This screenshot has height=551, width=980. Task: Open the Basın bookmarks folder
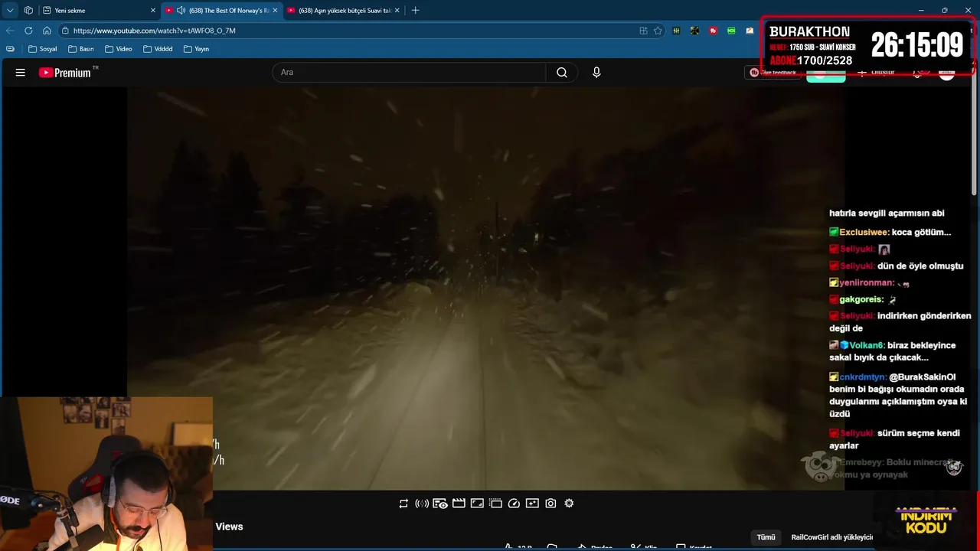[81, 48]
